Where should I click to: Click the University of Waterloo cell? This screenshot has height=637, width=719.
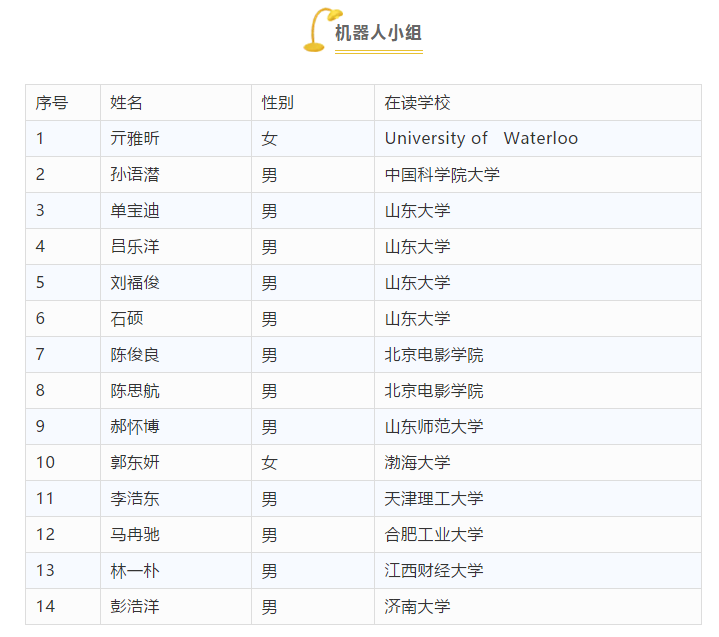(481, 139)
